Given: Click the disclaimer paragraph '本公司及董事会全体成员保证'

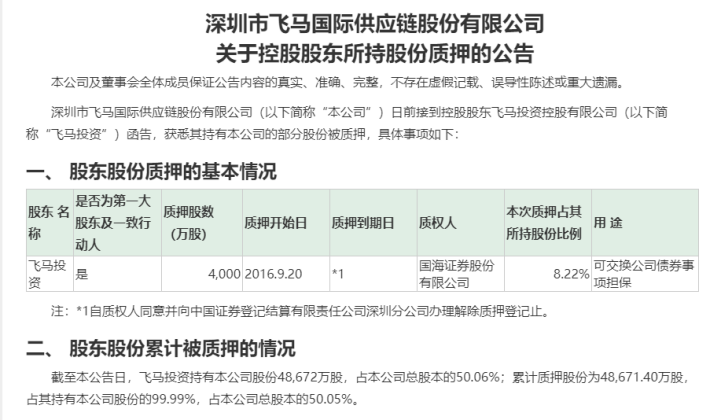Looking at the screenshot, I should [x=338, y=82].
